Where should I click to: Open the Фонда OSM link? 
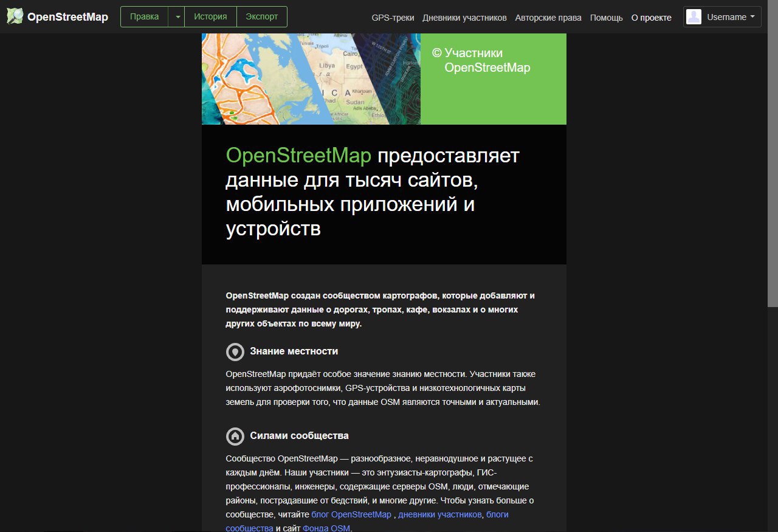(326, 528)
